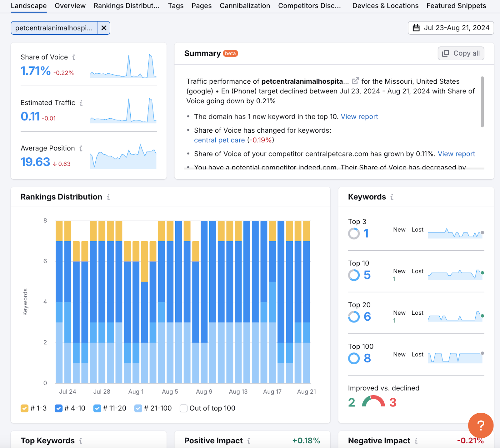
Task: Click the Average Position sparkline chart
Action: point(123,156)
